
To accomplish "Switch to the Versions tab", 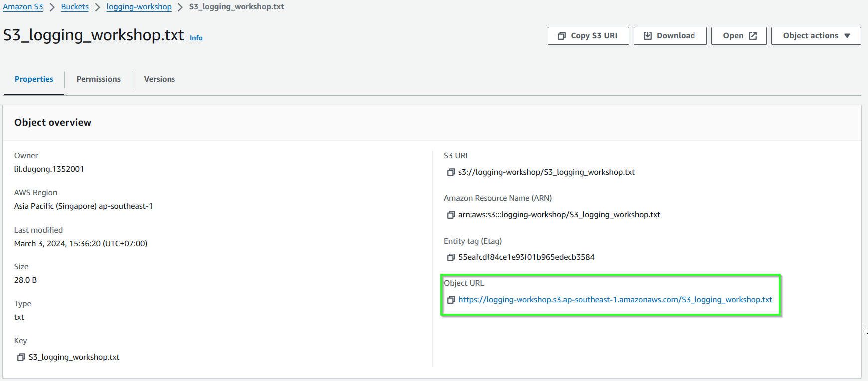I will pyautogui.click(x=160, y=79).
